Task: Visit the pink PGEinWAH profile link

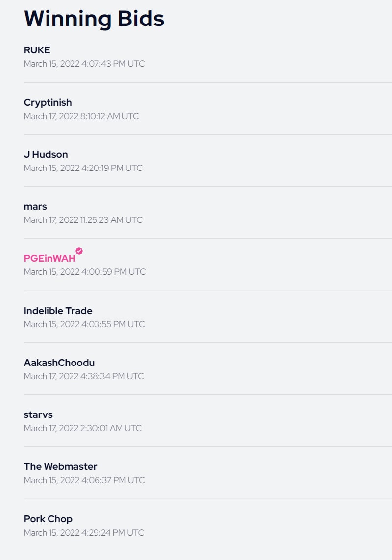Action: [49, 258]
